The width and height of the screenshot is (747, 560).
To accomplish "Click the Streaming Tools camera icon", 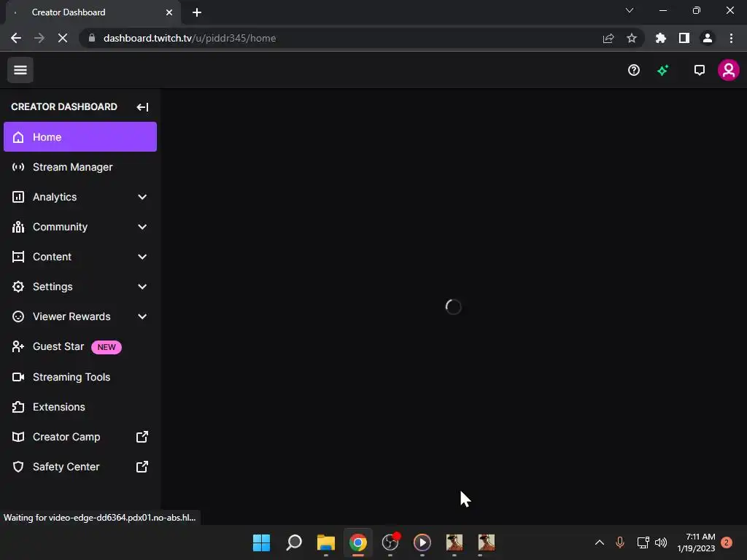I will click(18, 377).
